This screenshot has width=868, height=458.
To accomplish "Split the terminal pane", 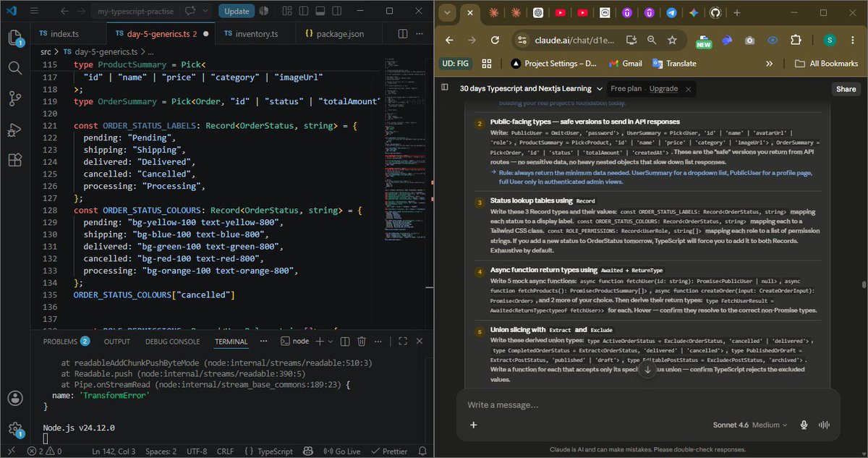I will tap(345, 341).
